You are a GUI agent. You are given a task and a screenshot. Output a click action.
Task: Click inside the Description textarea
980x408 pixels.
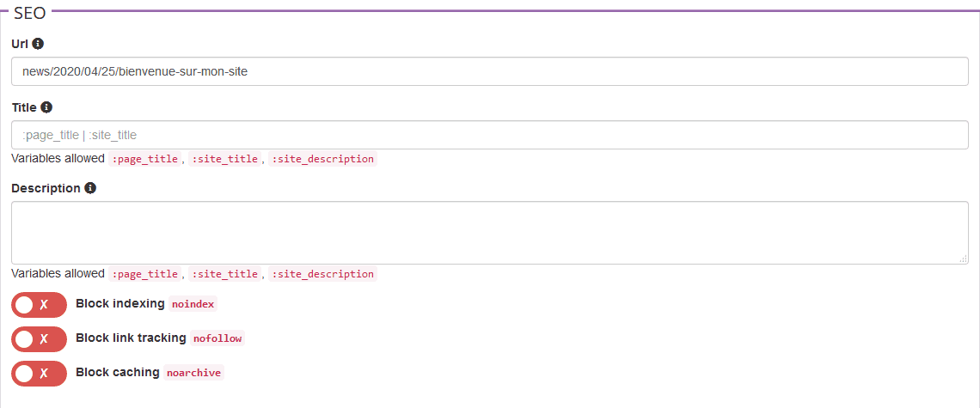(x=490, y=232)
